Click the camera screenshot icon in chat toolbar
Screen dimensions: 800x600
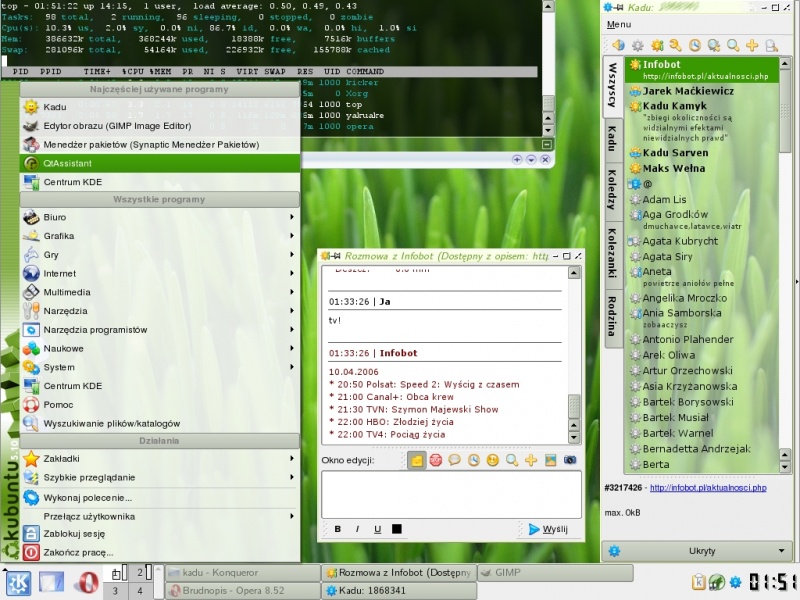point(569,460)
